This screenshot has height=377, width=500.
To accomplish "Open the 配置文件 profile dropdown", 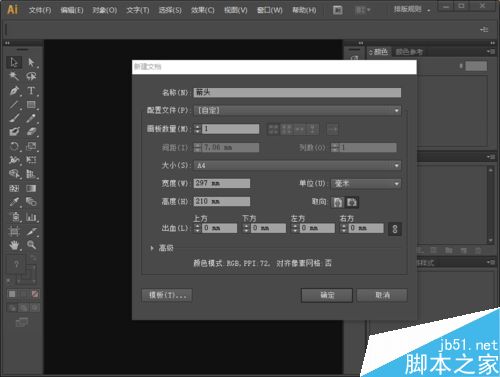I will [x=298, y=110].
